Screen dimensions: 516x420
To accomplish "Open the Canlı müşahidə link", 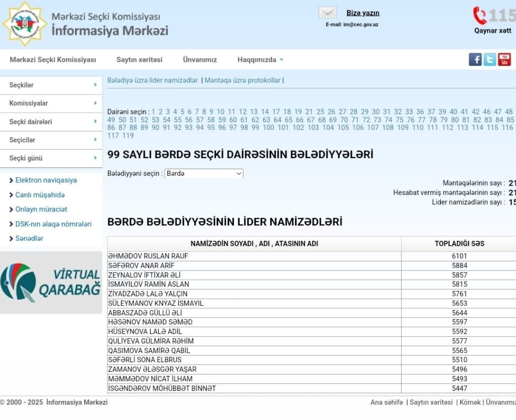I will [x=40, y=195].
